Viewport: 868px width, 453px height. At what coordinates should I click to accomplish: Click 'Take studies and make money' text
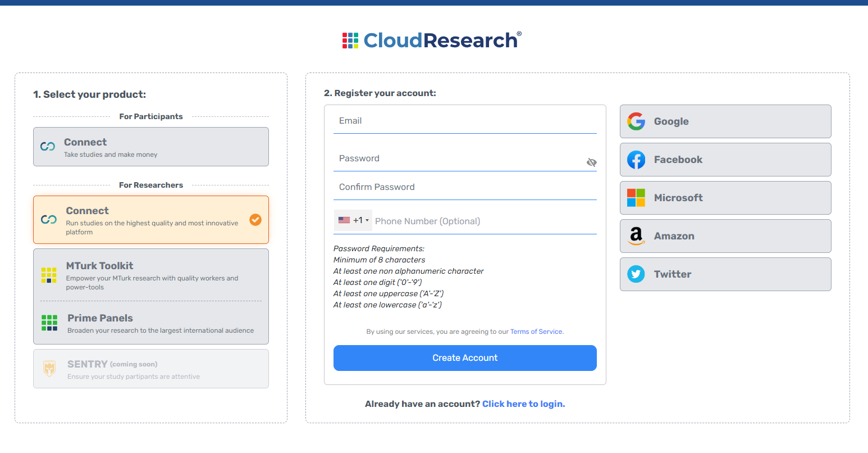point(111,155)
